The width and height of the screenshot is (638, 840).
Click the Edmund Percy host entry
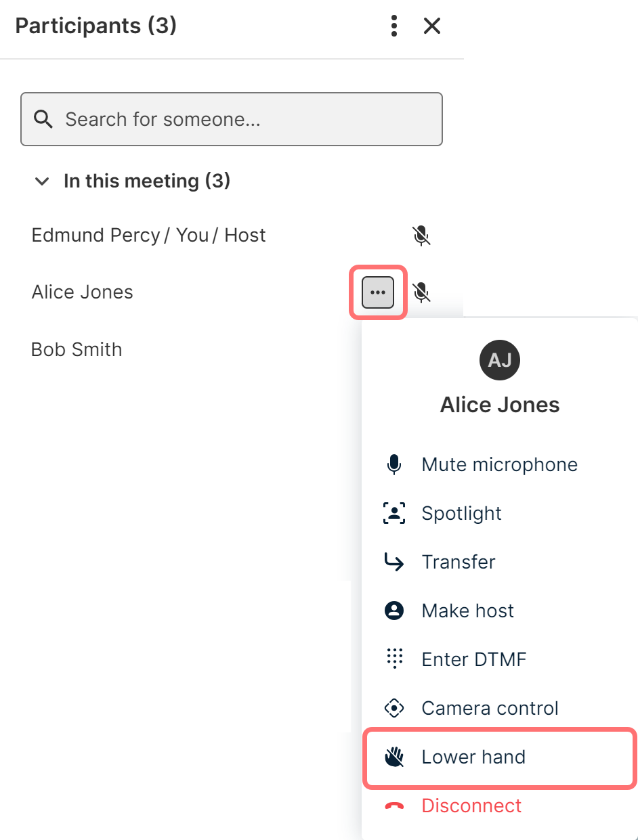148,236
